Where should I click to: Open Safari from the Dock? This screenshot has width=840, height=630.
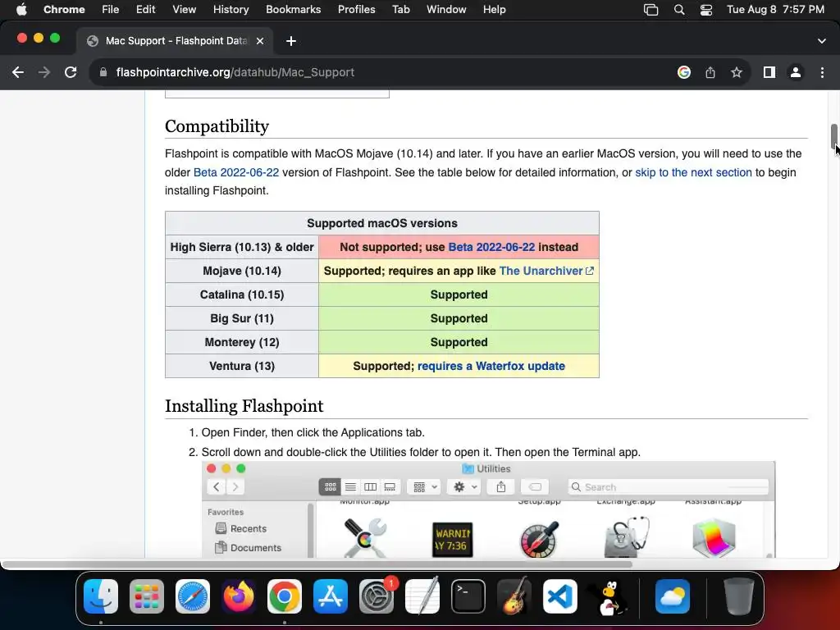pyautogui.click(x=193, y=596)
